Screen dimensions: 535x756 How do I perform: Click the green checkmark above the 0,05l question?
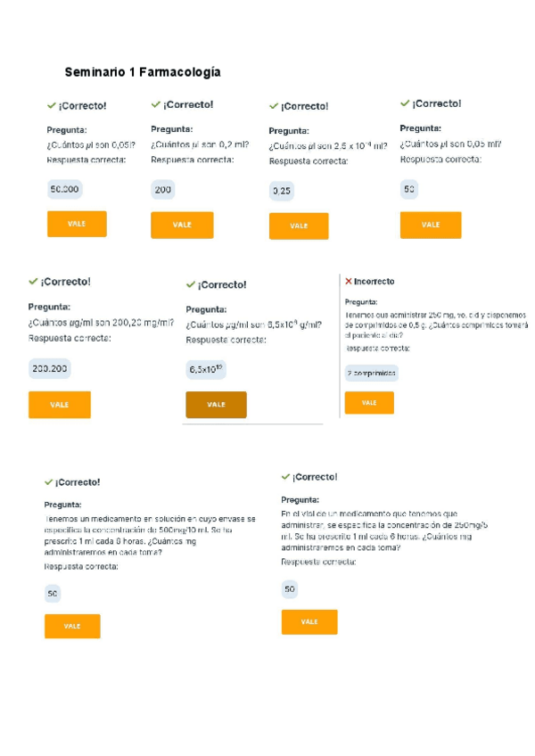51,105
